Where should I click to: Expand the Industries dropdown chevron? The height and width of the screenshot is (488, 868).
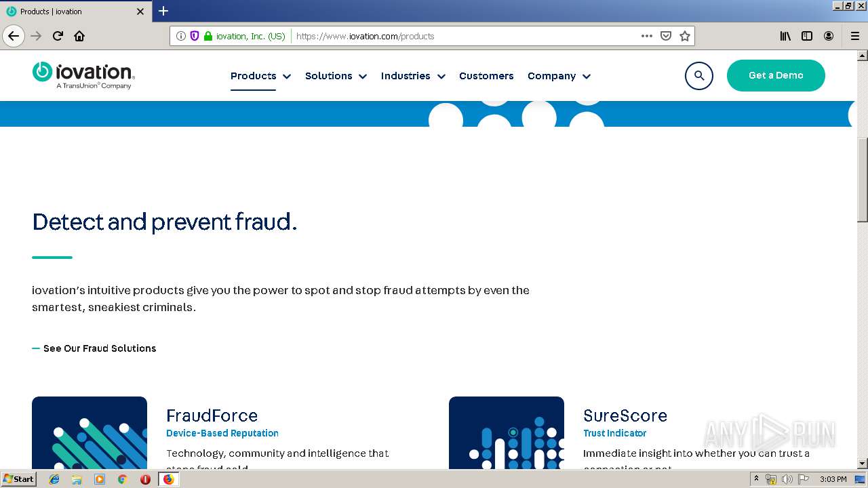[x=441, y=77]
